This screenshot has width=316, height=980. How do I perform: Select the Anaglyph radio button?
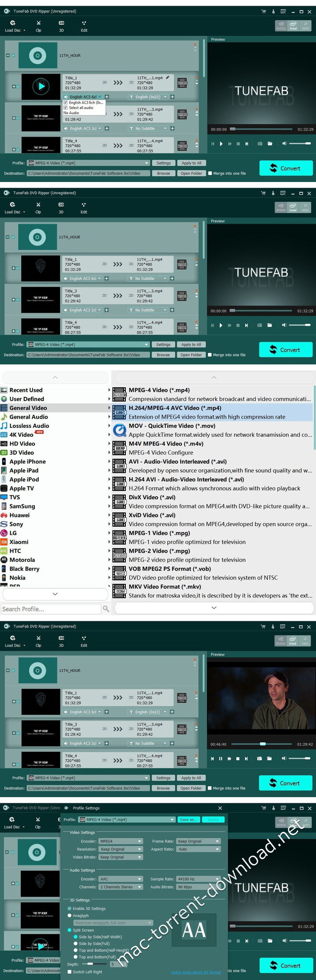[69, 916]
